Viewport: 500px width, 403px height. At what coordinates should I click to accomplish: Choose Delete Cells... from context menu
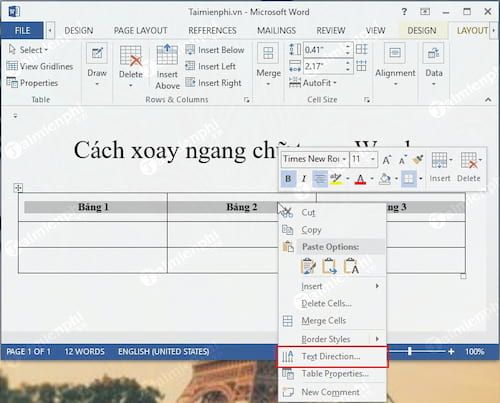332,303
